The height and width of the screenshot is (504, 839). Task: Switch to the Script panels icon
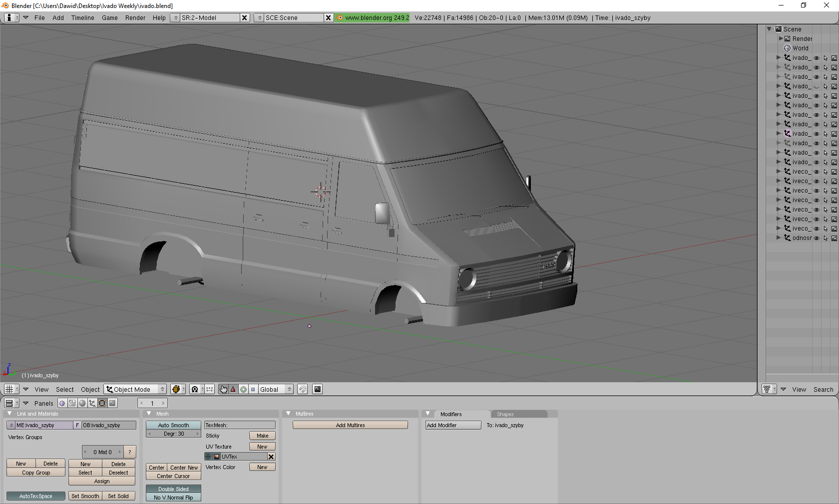(x=72, y=403)
